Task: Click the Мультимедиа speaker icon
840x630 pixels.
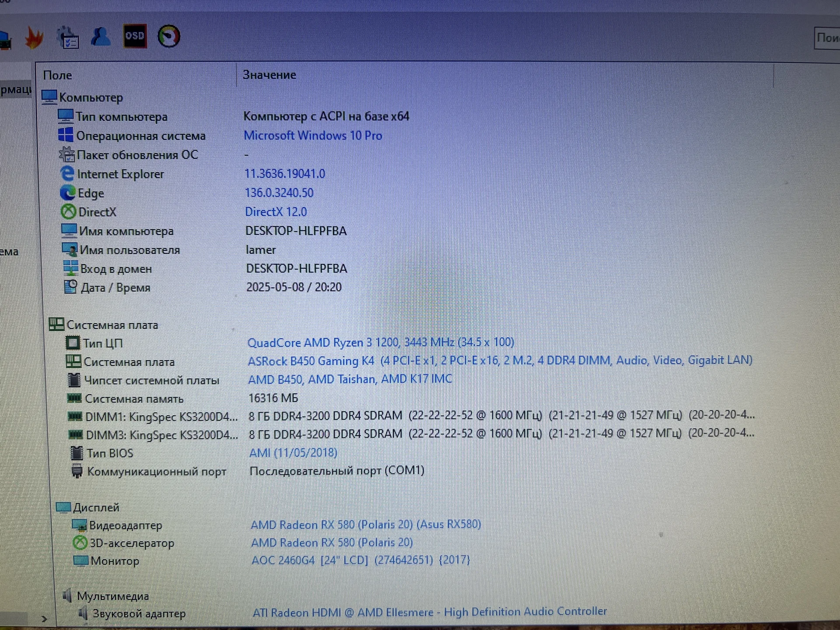Action: coord(67,595)
